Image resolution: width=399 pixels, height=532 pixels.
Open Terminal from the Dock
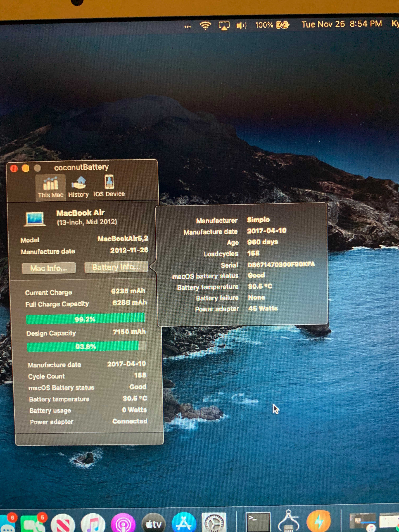pyautogui.click(x=258, y=522)
